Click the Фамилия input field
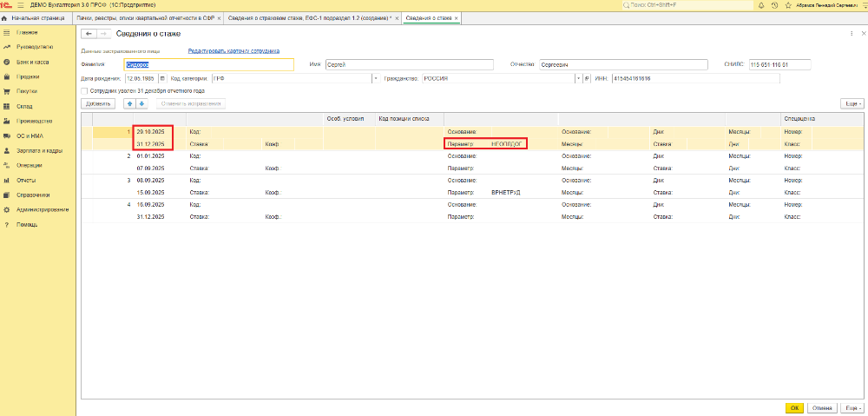868x416 pixels. tap(208, 65)
